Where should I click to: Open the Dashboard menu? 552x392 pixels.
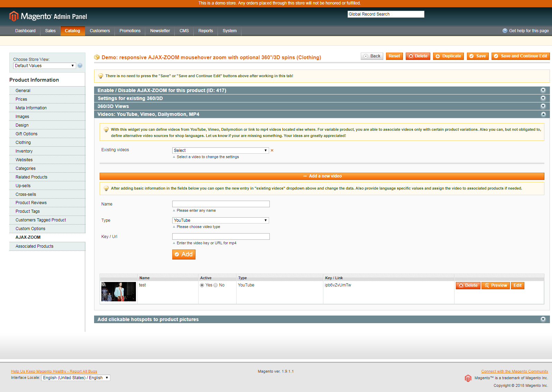25,31
